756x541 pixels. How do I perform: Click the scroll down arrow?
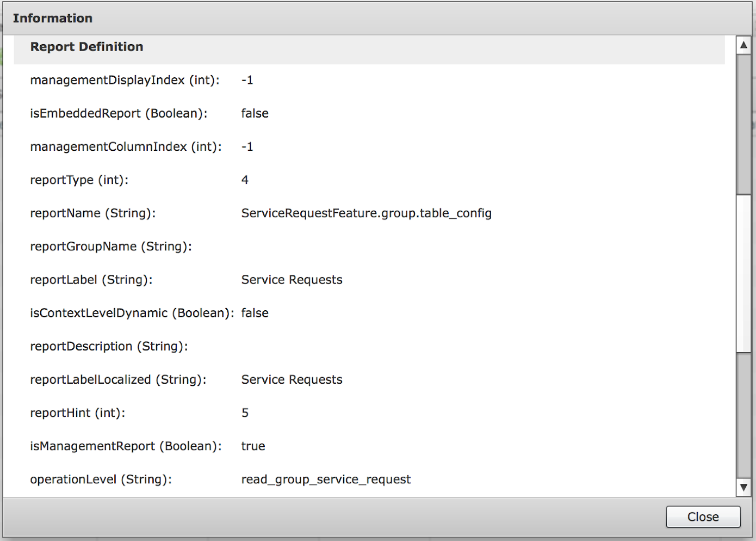point(743,488)
